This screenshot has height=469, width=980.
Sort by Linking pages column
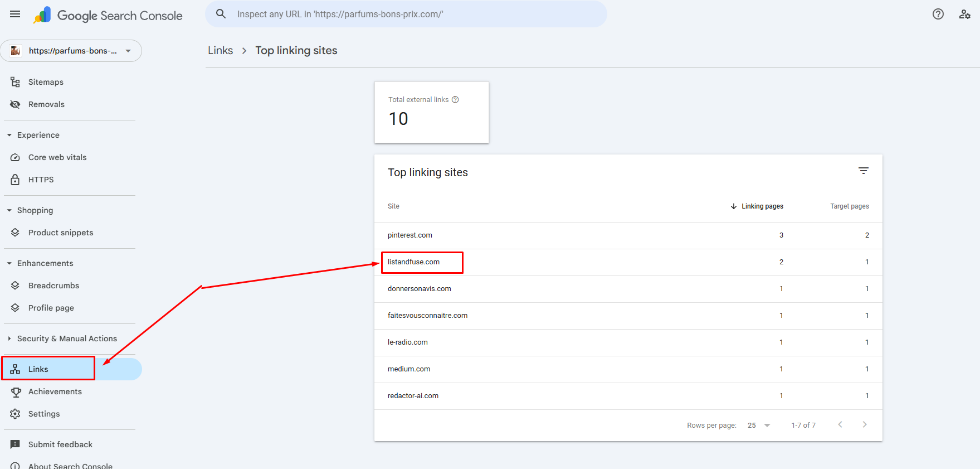click(x=762, y=206)
